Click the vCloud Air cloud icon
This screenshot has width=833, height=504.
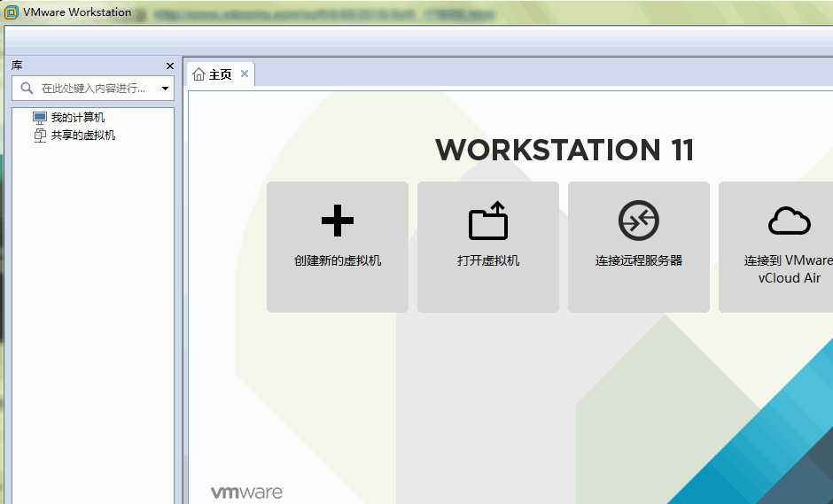[x=789, y=221]
